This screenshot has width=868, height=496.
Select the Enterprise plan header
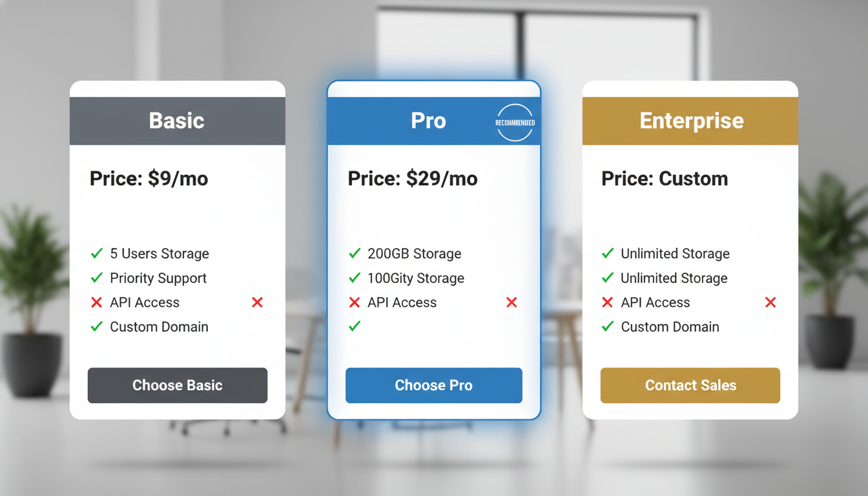pyautogui.click(x=690, y=121)
